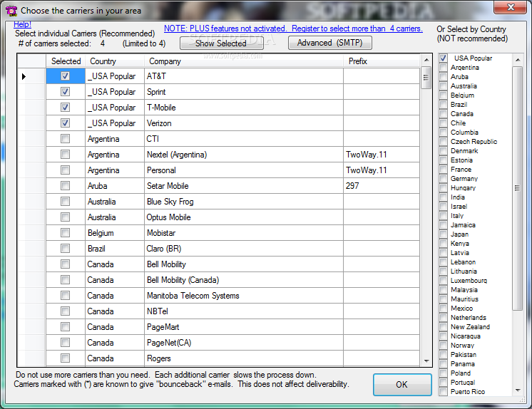This screenshot has height=409, width=532.
Task: Click the carrier table scroll up arrow
Action: (426, 60)
